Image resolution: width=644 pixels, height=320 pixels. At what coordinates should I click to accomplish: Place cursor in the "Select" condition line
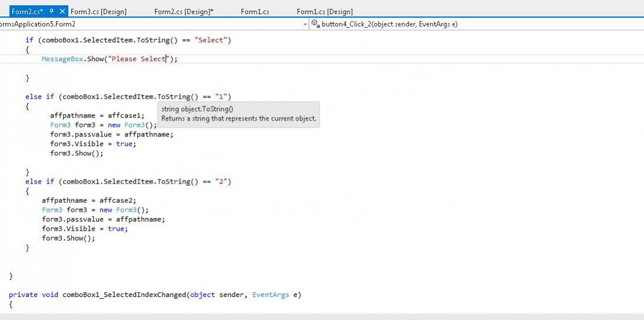pos(128,40)
